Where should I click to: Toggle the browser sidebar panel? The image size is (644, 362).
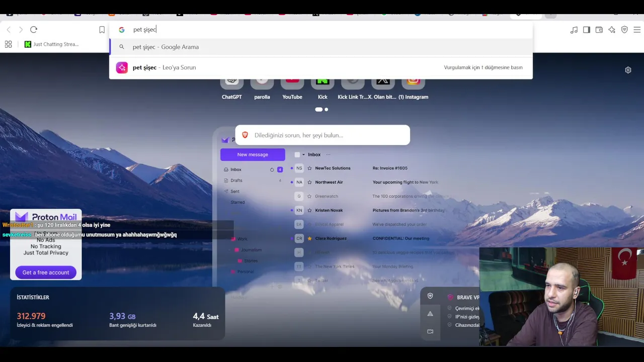click(587, 30)
